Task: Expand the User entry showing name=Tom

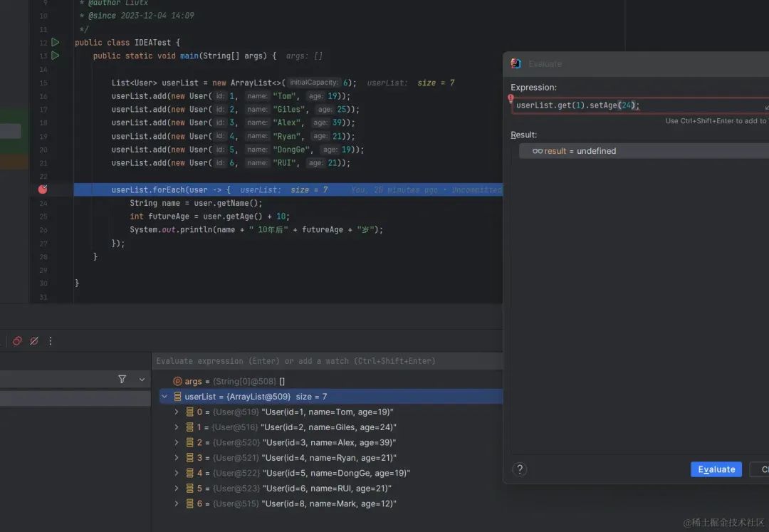Action: pos(176,412)
